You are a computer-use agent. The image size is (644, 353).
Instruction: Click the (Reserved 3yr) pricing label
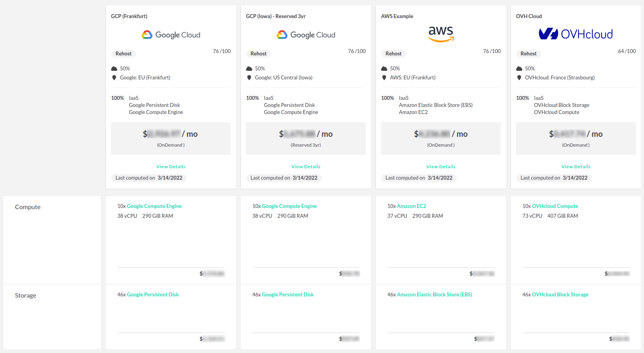tap(306, 145)
